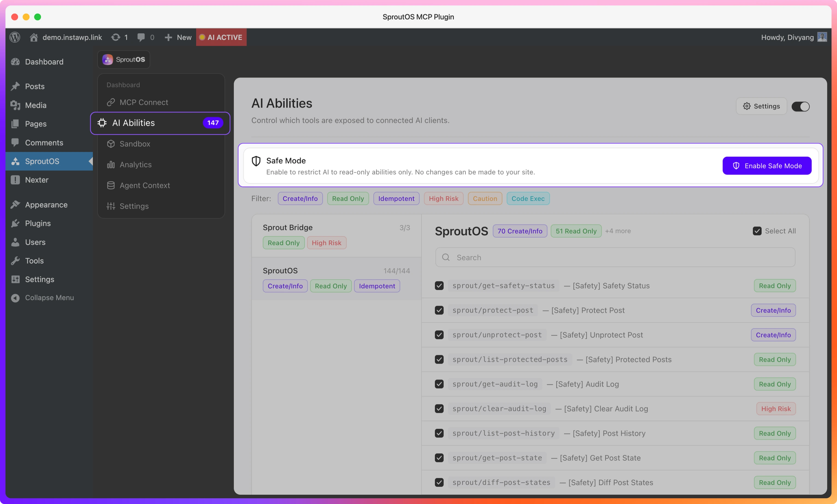Screen dimensions: 837x504
Task: Click the Analytics bar chart icon
Action: tap(111, 165)
